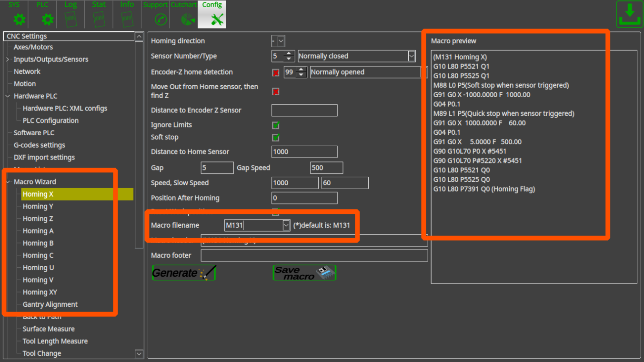Open the SYS gear tab icon
Image resolution: width=644 pixels, height=362 pixels.
tap(19, 19)
